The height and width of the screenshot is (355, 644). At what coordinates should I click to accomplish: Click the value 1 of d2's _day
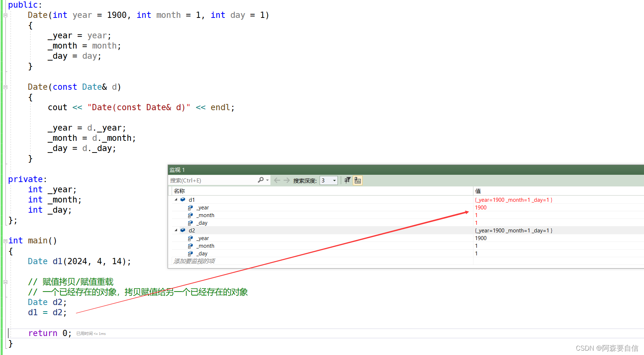click(x=476, y=253)
